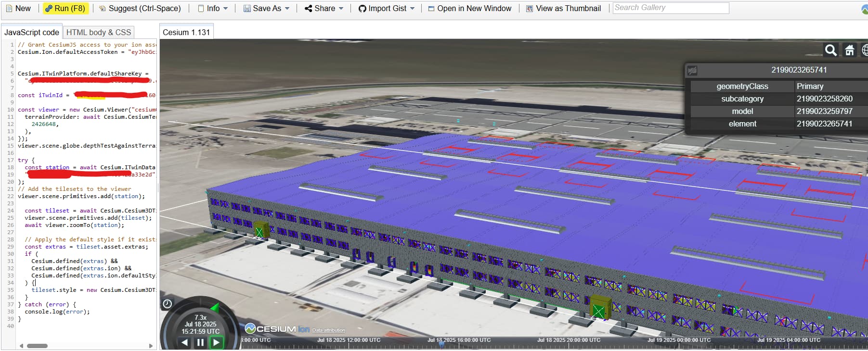Click the New button
Screen dimensions: 868x351
(18, 8)
